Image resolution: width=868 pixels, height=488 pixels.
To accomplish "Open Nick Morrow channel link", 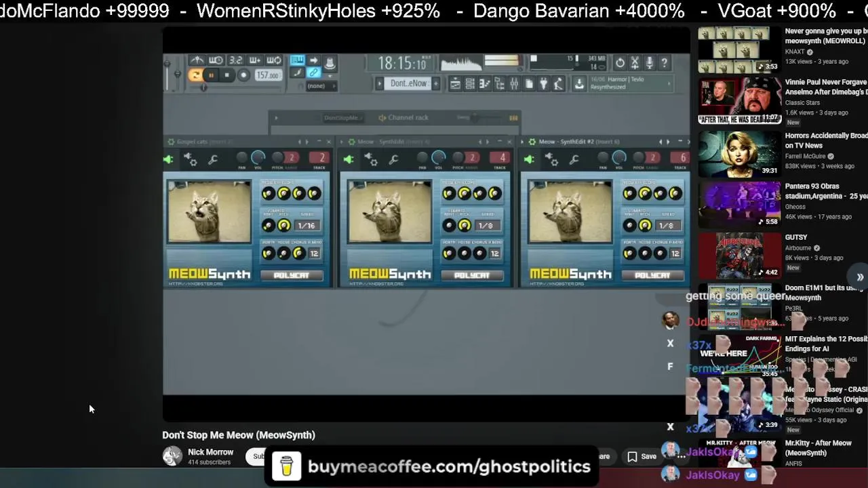I will pos(210,452).
